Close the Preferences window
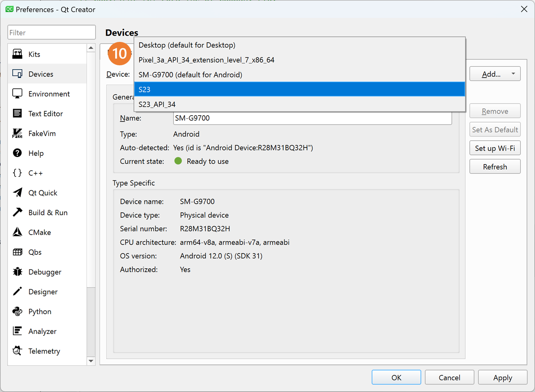This screenshot has height=392, width=535. pos(524,9)
